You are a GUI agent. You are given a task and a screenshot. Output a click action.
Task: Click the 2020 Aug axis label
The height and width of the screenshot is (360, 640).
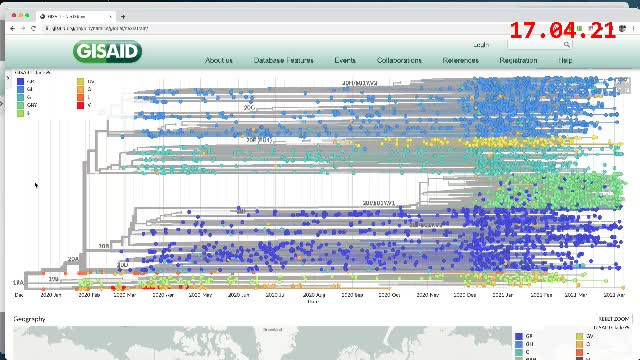[313, 295]
